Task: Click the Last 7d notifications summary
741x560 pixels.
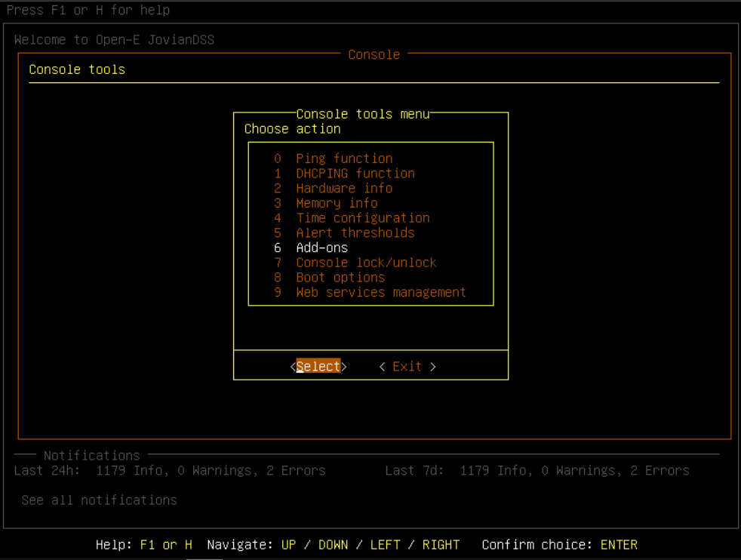Action: click(537, 471)
